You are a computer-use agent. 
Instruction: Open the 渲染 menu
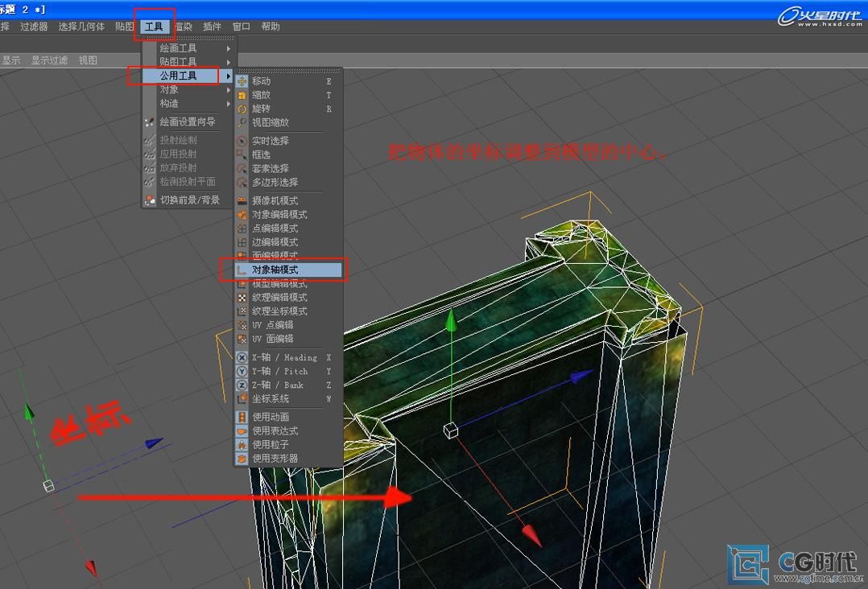pyautogui.click(x=184, y=27)
